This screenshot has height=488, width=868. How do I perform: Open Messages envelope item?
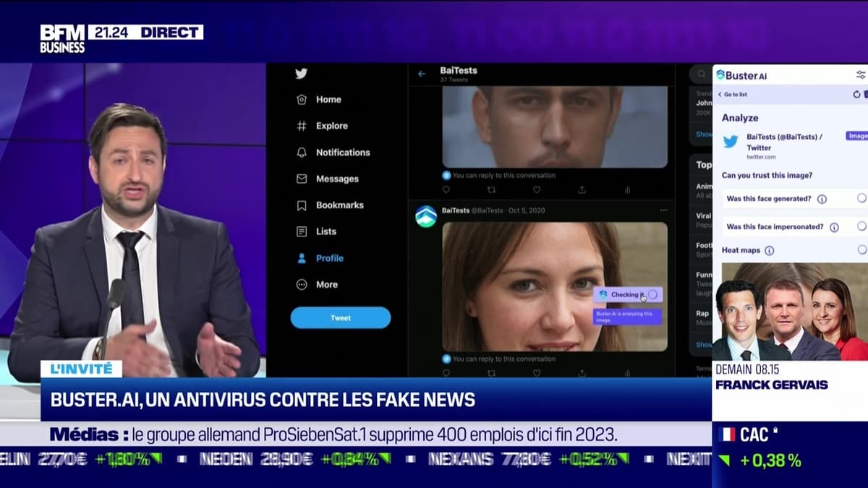(x=328, y=179)
